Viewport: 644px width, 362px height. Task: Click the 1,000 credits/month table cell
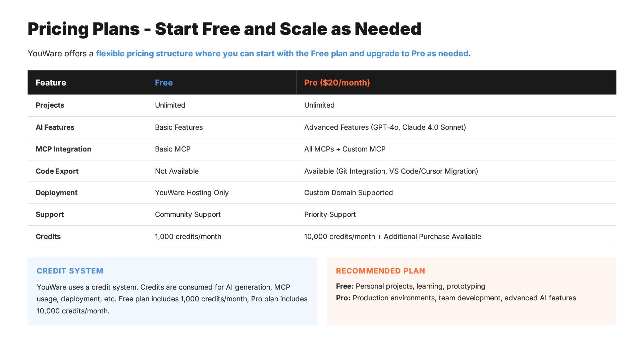coord(188,237)
